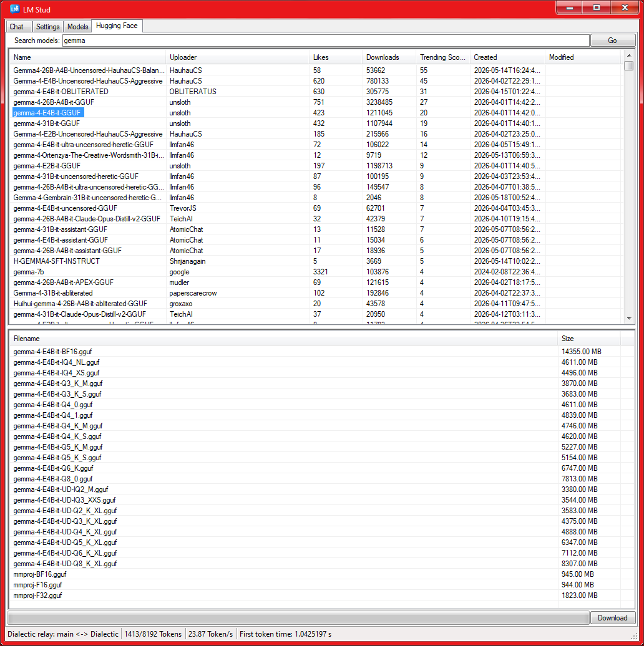Select Huihui-gemma-4-26B-A4B-it-abliterated-GGUF row

point(315,304)
